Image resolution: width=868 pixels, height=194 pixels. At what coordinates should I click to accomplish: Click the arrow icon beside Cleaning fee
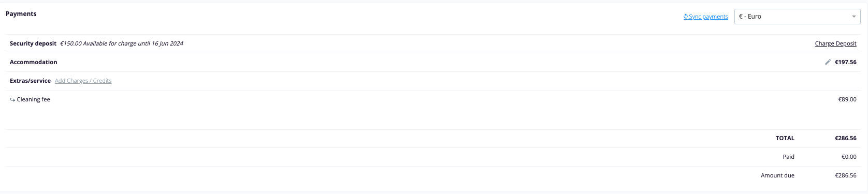[12, 100]
